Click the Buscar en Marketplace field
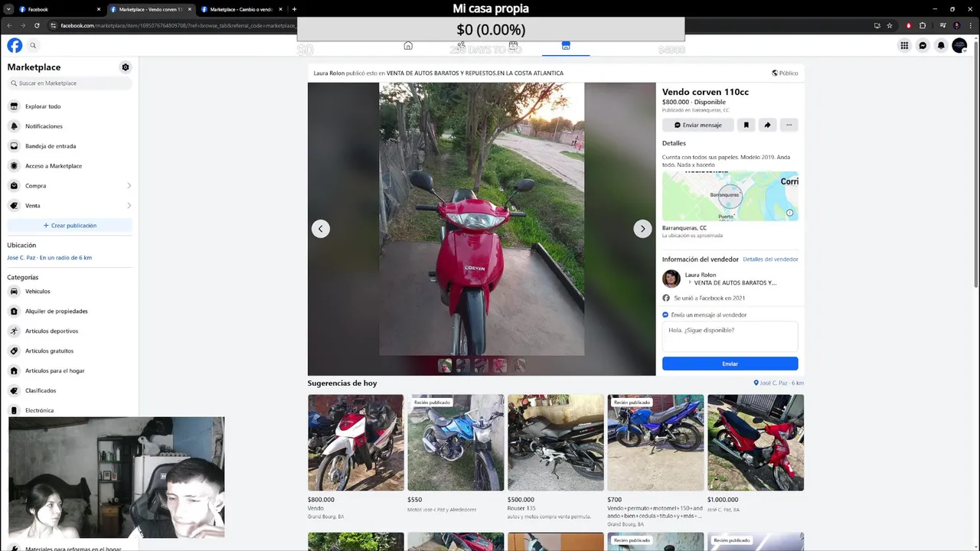Viewport: 980px width, 551px height. pyautogui.click(x=70, y=83)
